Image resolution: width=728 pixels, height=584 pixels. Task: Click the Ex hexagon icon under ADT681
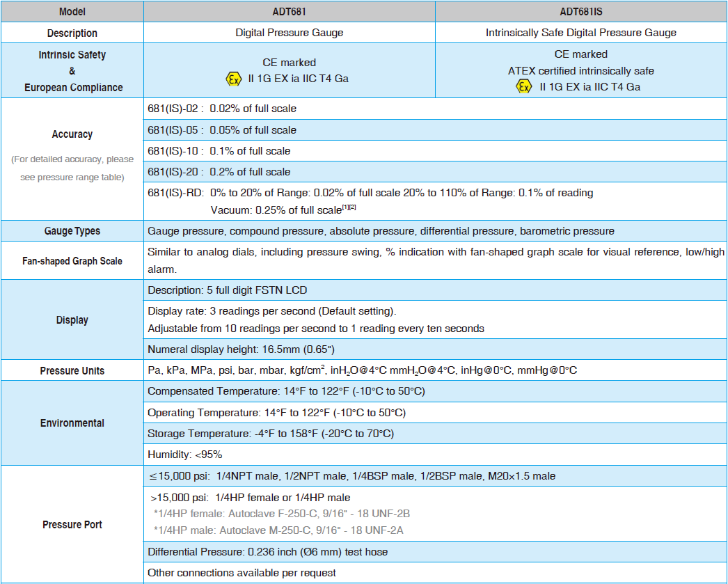[234, 79]
